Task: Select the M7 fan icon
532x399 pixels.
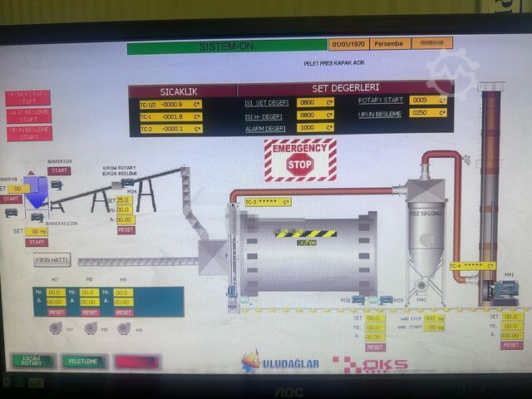Action: 56,328
